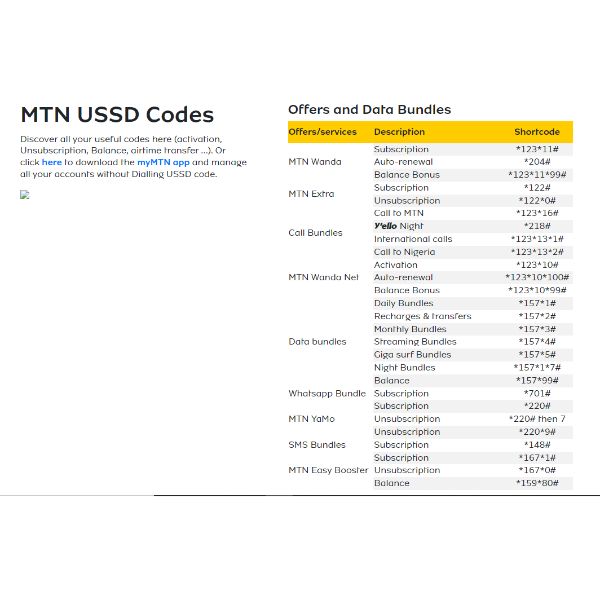Select the MTN Easy Booster label

[328, 470]
